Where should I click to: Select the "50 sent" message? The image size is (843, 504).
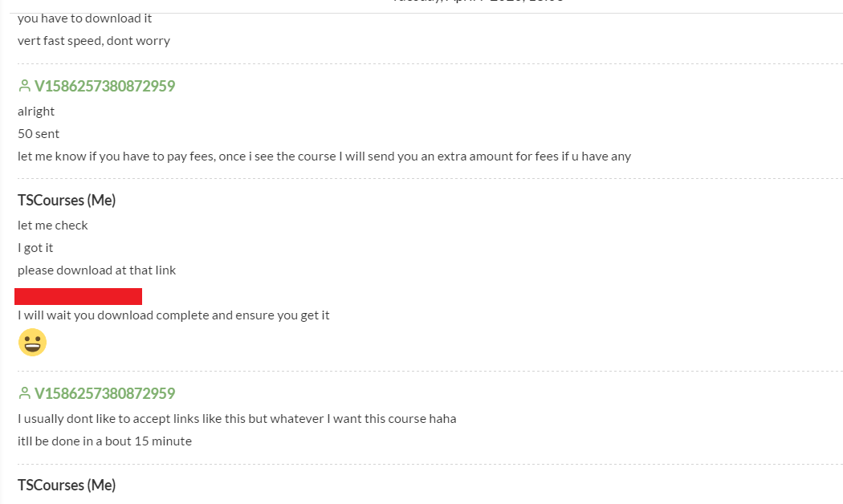point(39,133)
